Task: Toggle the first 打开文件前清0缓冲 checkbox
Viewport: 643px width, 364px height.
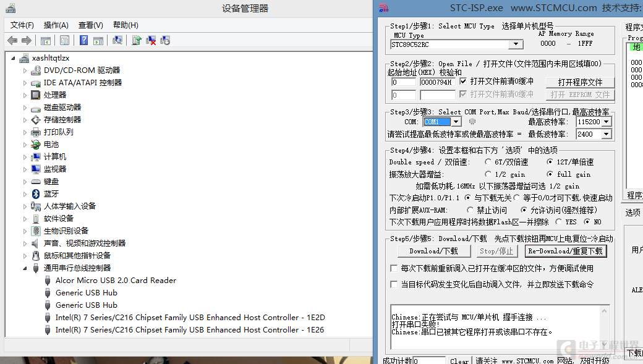Action: click(463, 81)
